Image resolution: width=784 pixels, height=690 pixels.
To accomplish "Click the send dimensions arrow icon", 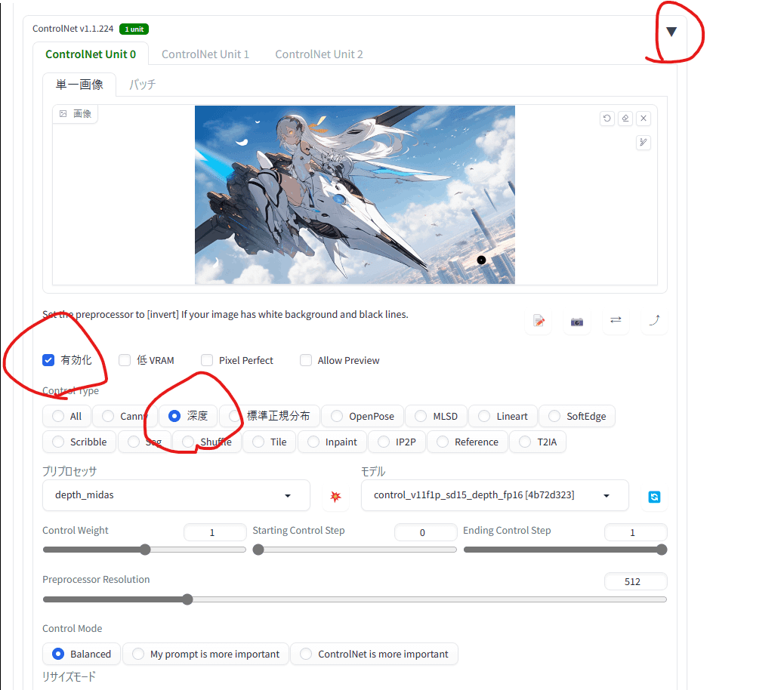I will [x=654, y=320].
